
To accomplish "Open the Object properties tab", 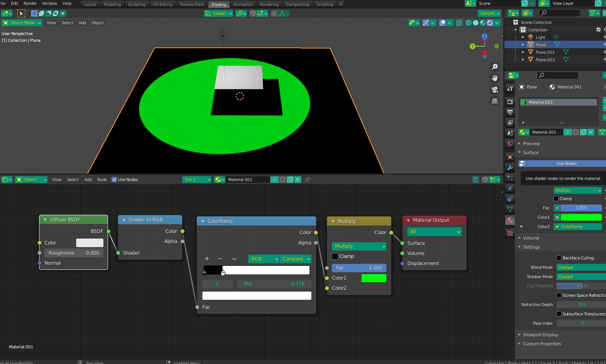I will (x=510, y=157).
